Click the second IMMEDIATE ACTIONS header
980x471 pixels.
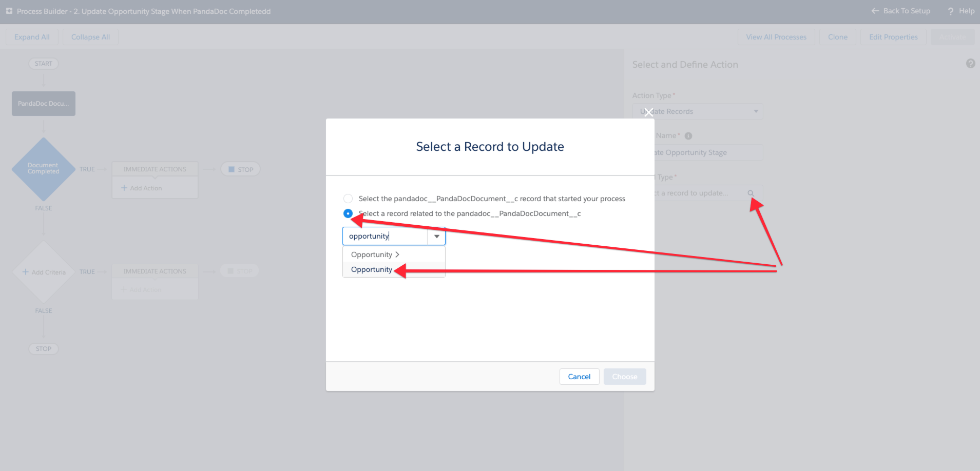(x=155, y=271)
